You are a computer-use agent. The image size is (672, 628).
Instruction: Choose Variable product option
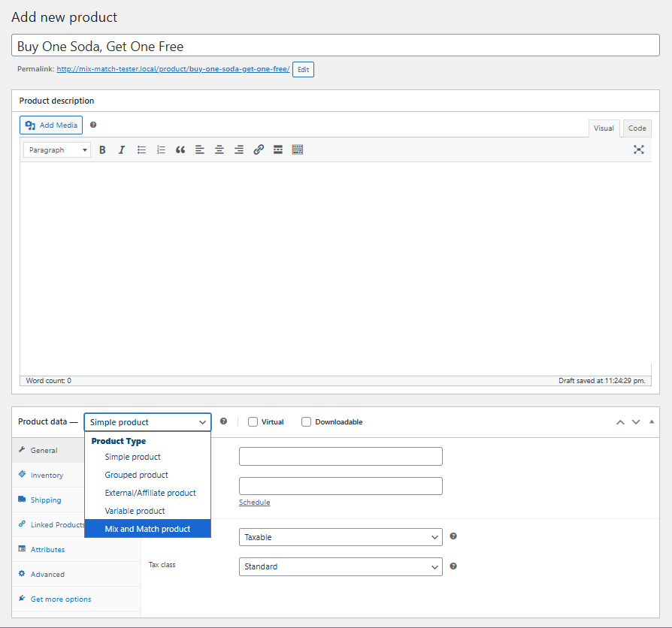[x=147, y=511]
